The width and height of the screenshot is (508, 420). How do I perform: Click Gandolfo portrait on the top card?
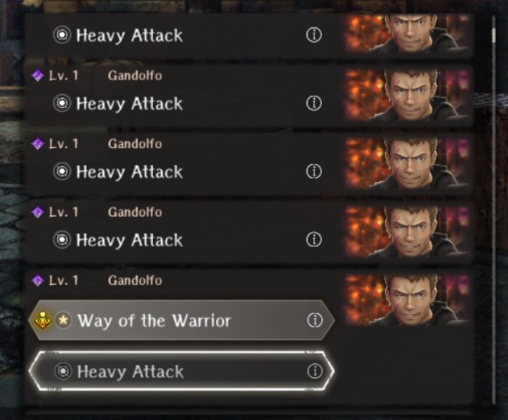tap(408, 33)
